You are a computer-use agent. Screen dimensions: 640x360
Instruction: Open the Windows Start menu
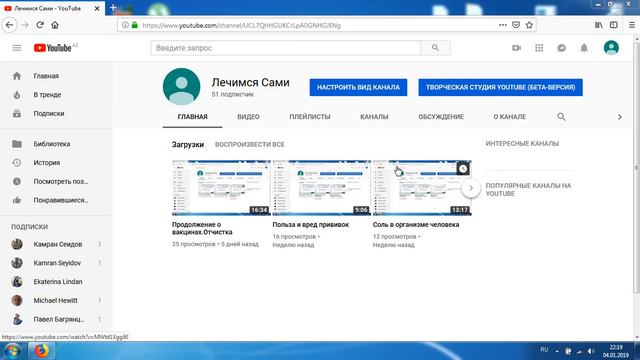[12, 351]
